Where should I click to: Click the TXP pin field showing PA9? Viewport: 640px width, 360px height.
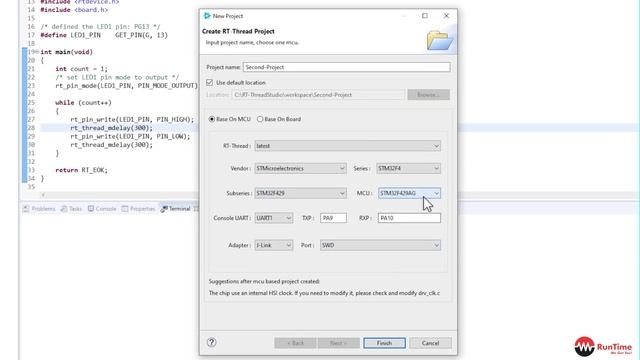tap(333, 218)
